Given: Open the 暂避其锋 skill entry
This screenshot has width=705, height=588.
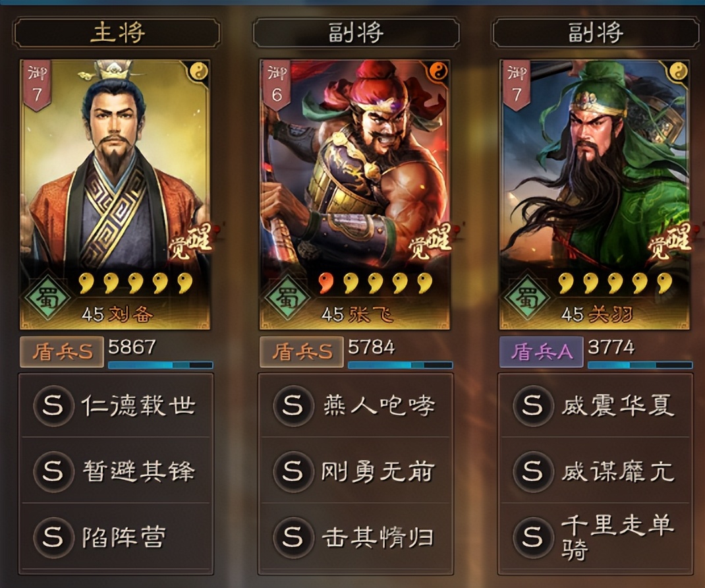Looking at the screenshot, I should click(x=116, y=471).
